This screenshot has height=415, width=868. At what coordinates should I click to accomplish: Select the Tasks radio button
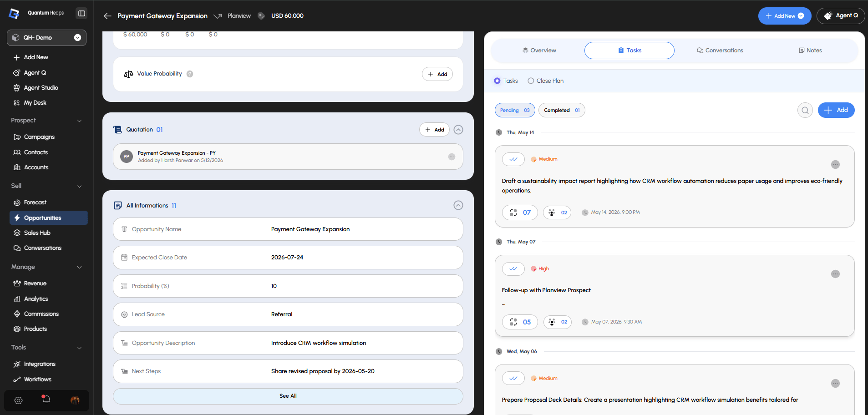[497, 81]
